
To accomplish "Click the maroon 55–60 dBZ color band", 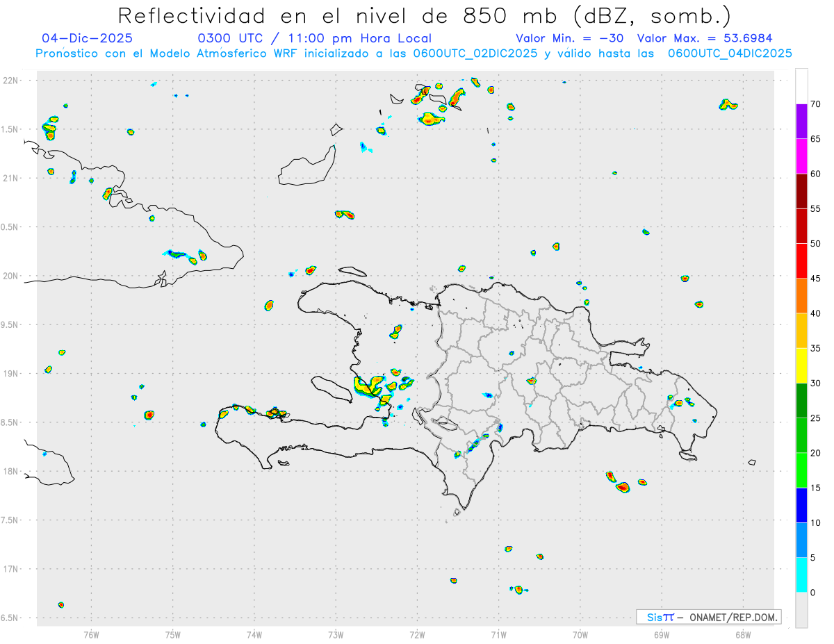I will point(801,191).
